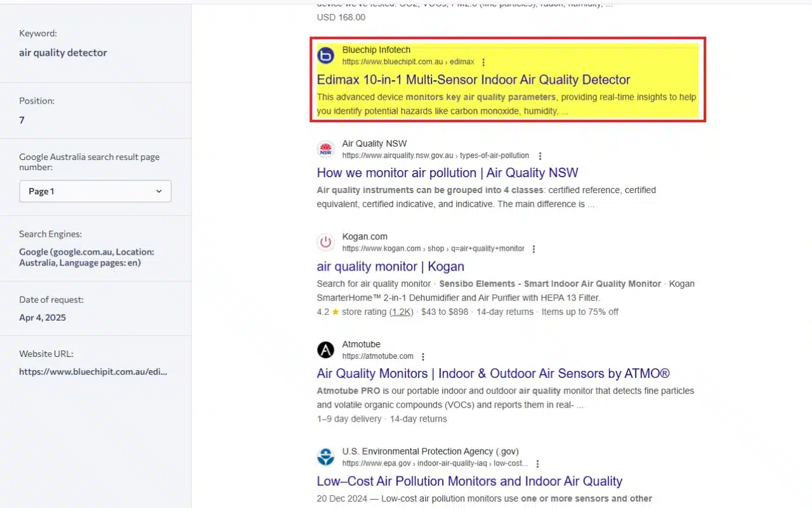Viewport: 812px width, 508px height.
Task: Click the Atmotube favicon icon
Action: tap(325, 350)
